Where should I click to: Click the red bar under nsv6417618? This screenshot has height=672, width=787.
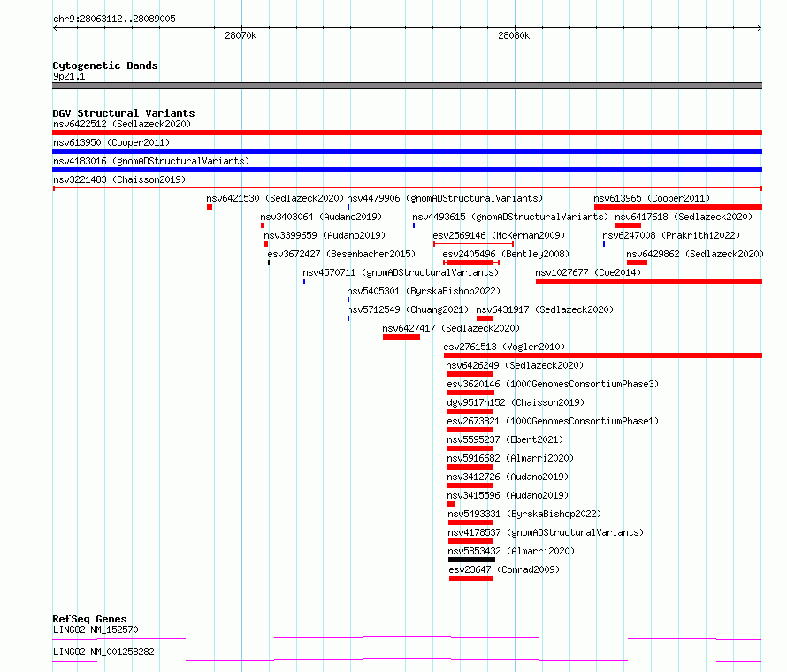pyautogui.click(x=629, y=225)
